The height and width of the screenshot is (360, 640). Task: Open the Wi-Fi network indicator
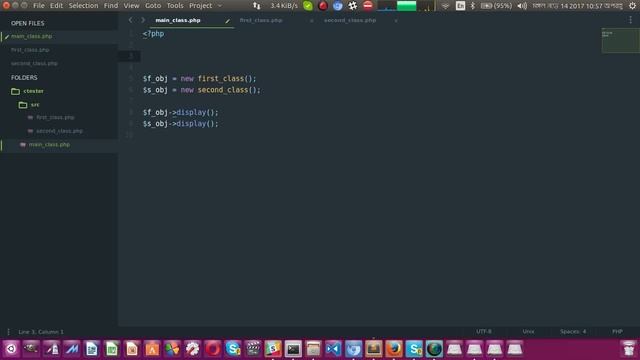[445, 6]
